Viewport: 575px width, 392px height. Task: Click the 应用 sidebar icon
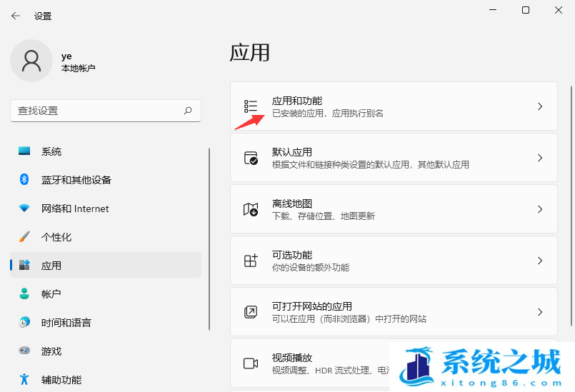(x=24, y=265)
